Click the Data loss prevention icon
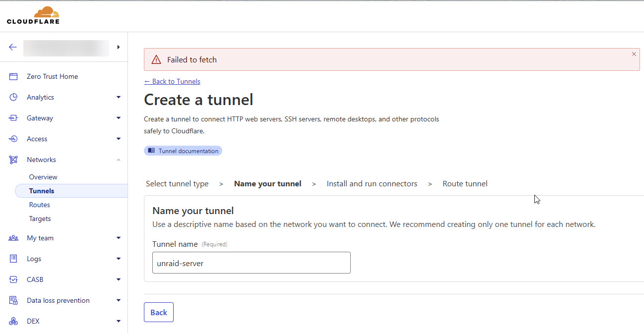The width and height of the screenshot is (644, 333). click(13, 300)
